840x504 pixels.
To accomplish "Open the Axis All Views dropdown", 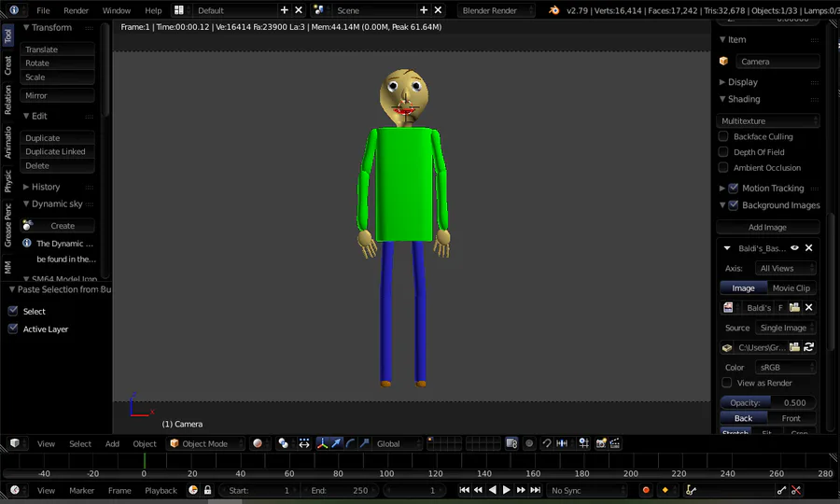I will coord(785,268).
